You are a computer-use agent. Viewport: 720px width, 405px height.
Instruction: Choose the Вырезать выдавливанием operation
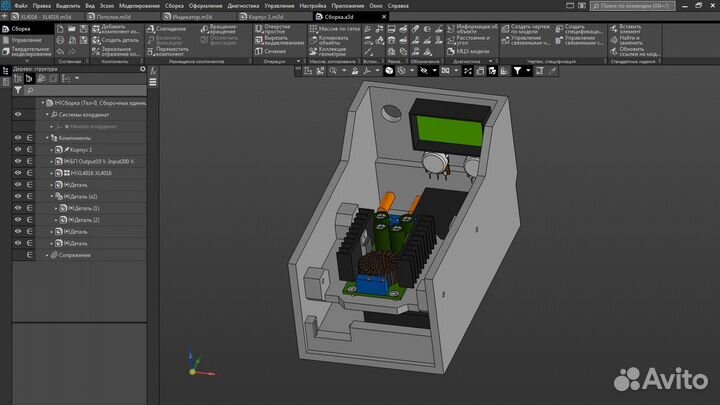click(280, 40)
